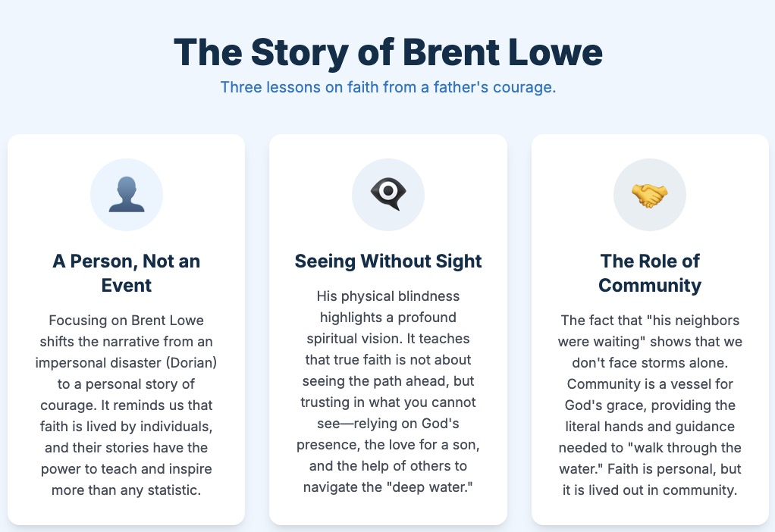Click the paragraph starting 'Focusing on Brent Lowe'
The image size is (775, 532).
pyautogui.click(x=126, y=405)
